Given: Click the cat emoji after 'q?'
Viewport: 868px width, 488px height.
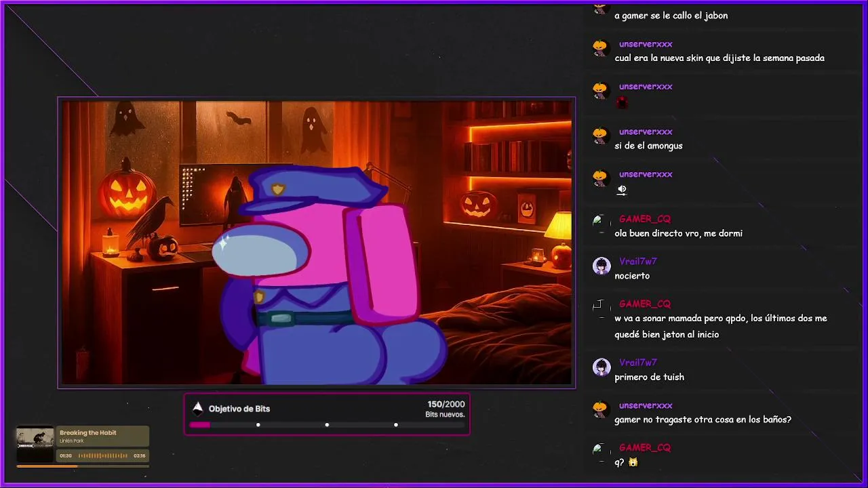Looking at the screenshot, I should [x=633, y=462].
